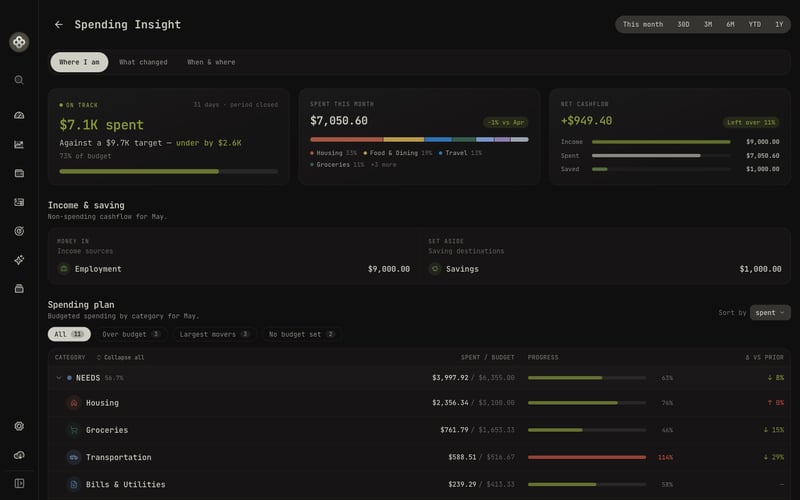800x500 pixels.
Task: Open the sparkle AI icon in sidebar
Action: click(19, 260)
